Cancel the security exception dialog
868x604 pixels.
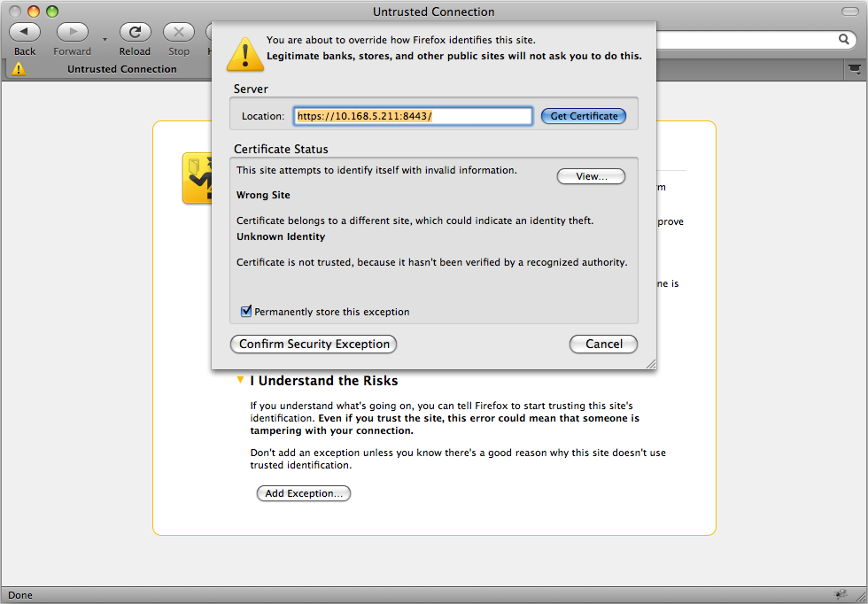(603, 344)
